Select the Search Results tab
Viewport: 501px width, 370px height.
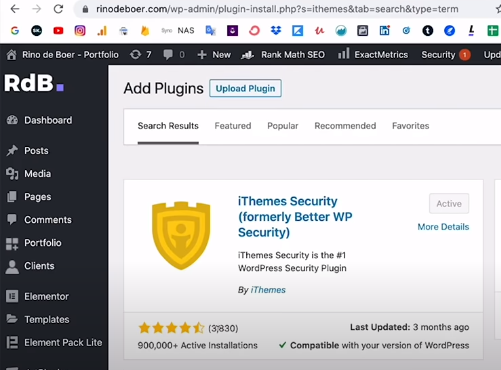pyautogui.click(x=168, y=126)
